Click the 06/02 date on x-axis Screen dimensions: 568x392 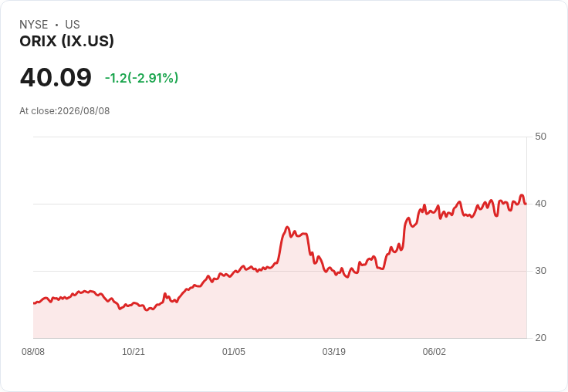pyautogui.click(x=434, y=352)
